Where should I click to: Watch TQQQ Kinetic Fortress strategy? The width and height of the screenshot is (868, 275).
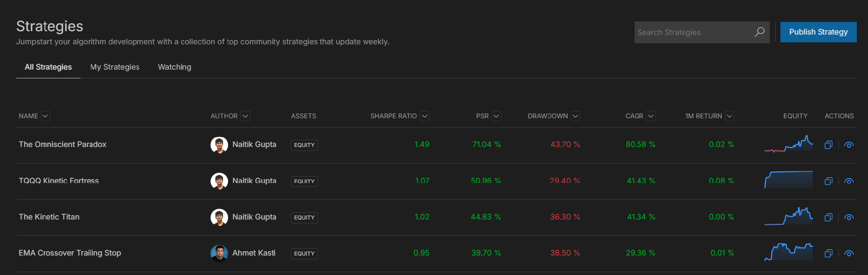pyautogui.click(x=849, y=181)
